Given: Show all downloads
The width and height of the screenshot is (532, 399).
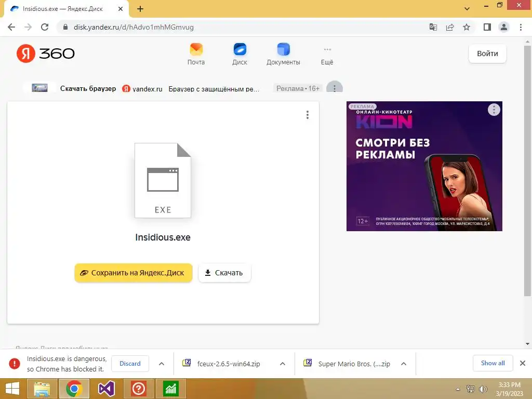Looking at the screenshot, I should click(x=493, y=363).
